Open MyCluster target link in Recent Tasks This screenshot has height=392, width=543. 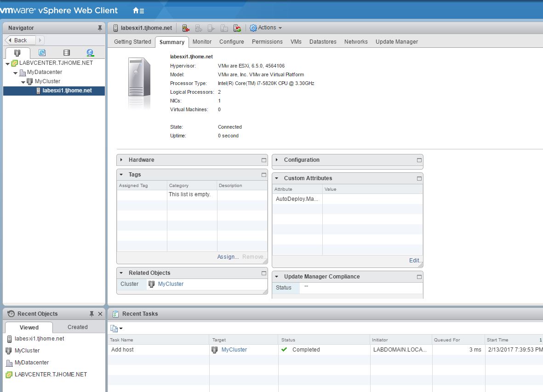(234, 350)
